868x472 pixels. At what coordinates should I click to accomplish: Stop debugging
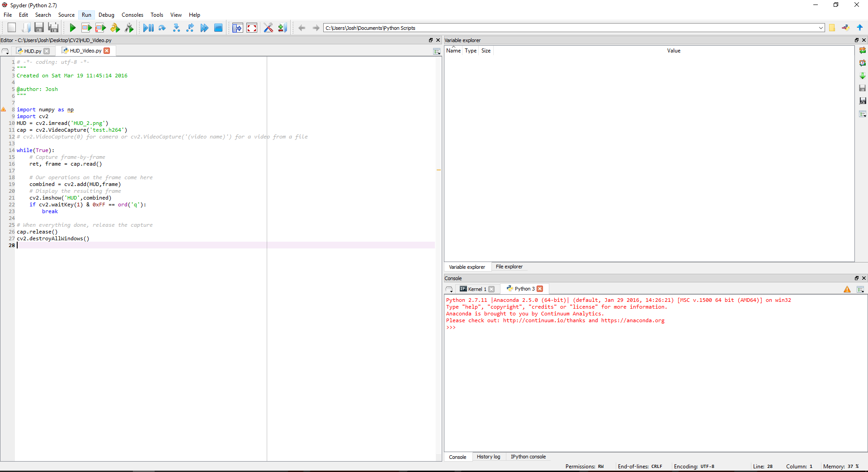pos(218,28)
